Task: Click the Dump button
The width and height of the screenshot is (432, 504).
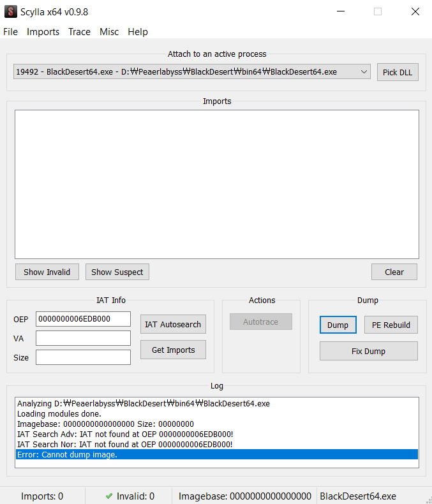Action: pyautogui.click(x=338, y=325)
